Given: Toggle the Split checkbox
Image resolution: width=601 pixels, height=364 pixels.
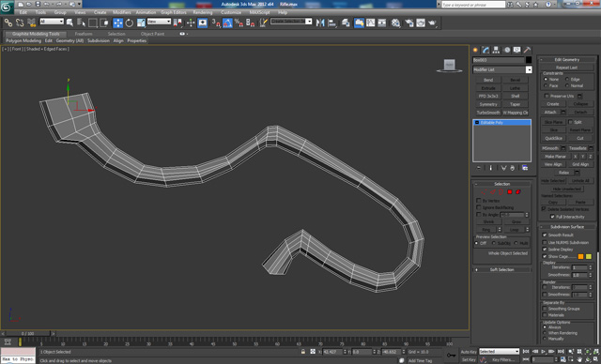Looking at the screenshot, I should (x=570, y=122).
